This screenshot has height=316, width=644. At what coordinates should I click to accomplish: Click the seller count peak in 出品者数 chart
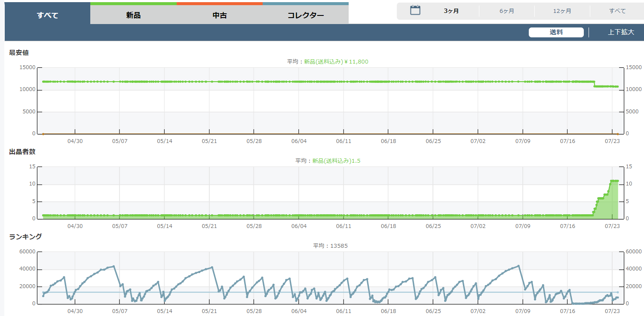[614, 181]
